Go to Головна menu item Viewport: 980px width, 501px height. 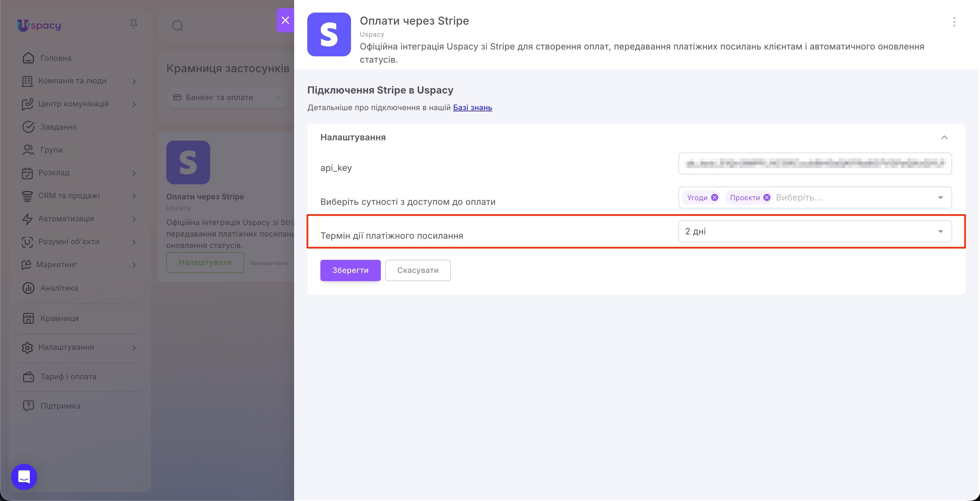point(56,58)
